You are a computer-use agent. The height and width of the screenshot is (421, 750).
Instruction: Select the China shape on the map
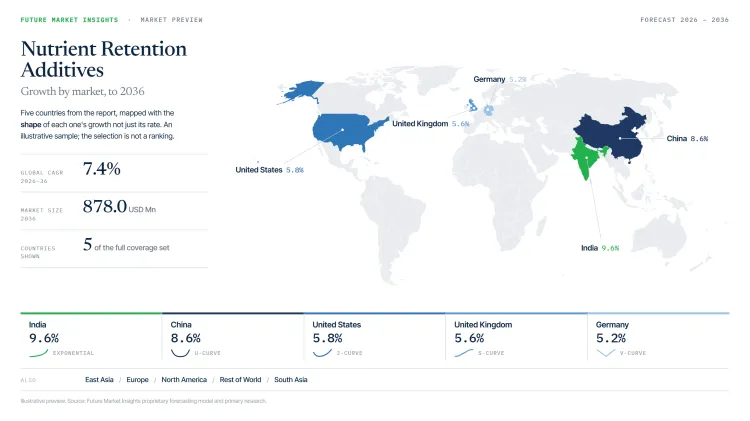pyautogui.click(x=619, y=138)
